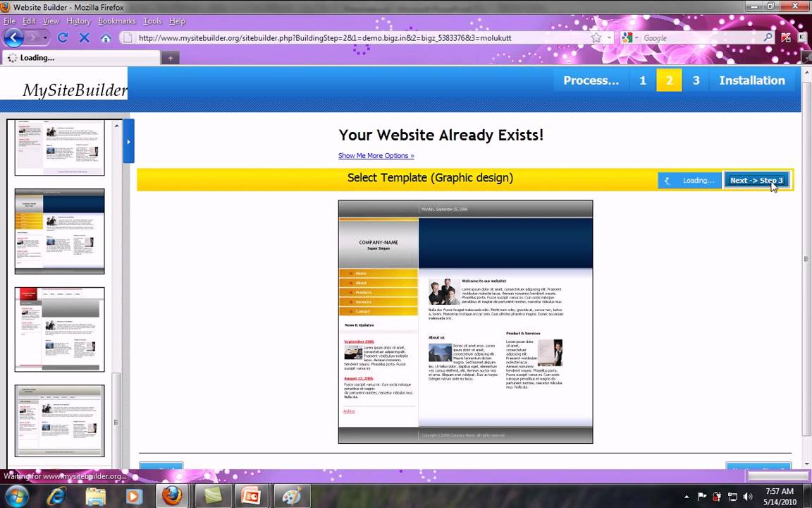Open the Tools menu
The image size is (812, 508).
click(x=152, y=21)
